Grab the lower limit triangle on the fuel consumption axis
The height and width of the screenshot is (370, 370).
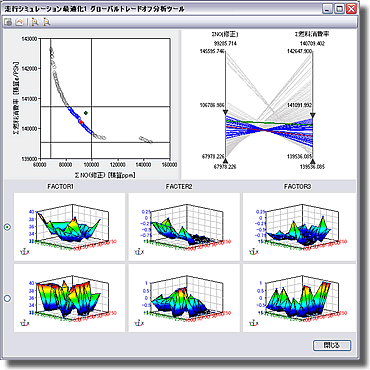coord(312,161)
